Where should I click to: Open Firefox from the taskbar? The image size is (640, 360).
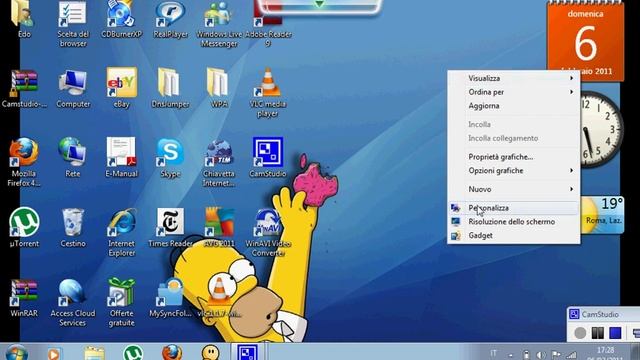tap(172, 353)
